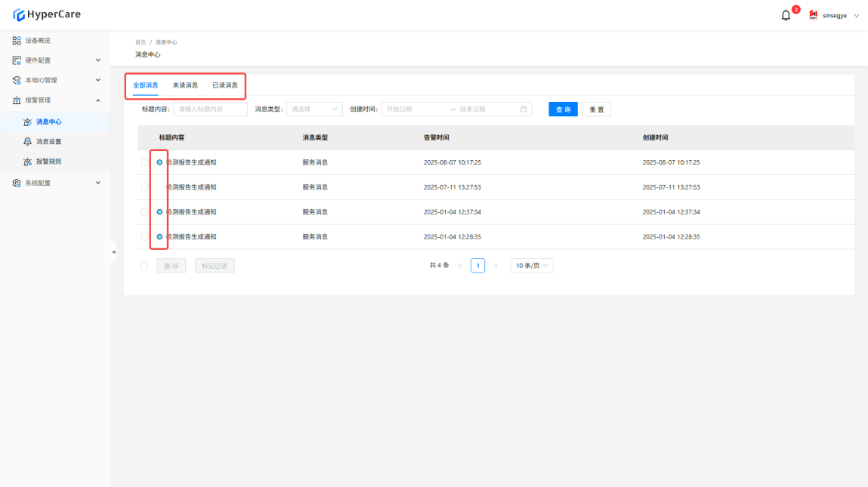Go to the previous page arrow
The height and width of the screenshot is (487, 868).
tap(459, 266)
